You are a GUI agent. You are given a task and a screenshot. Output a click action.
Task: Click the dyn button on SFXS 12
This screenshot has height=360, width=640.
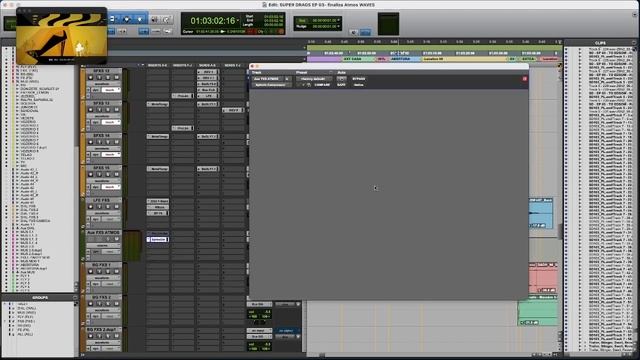pos(96,90)
